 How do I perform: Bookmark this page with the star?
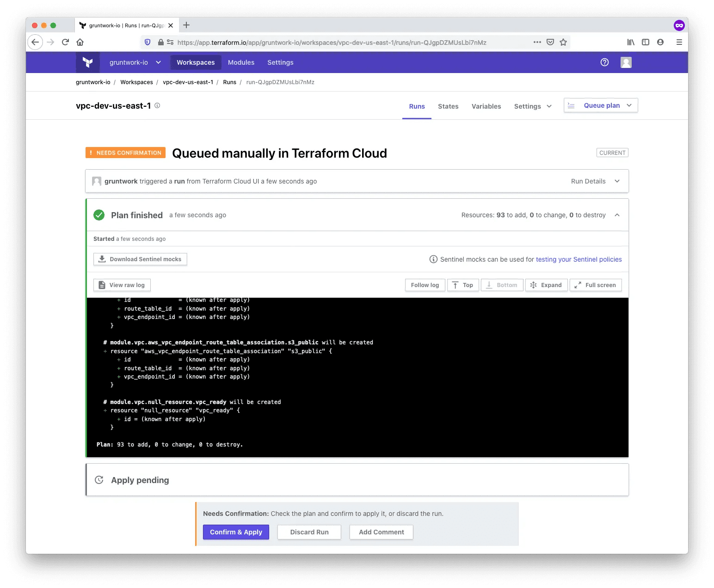click(x=563, y=42)
